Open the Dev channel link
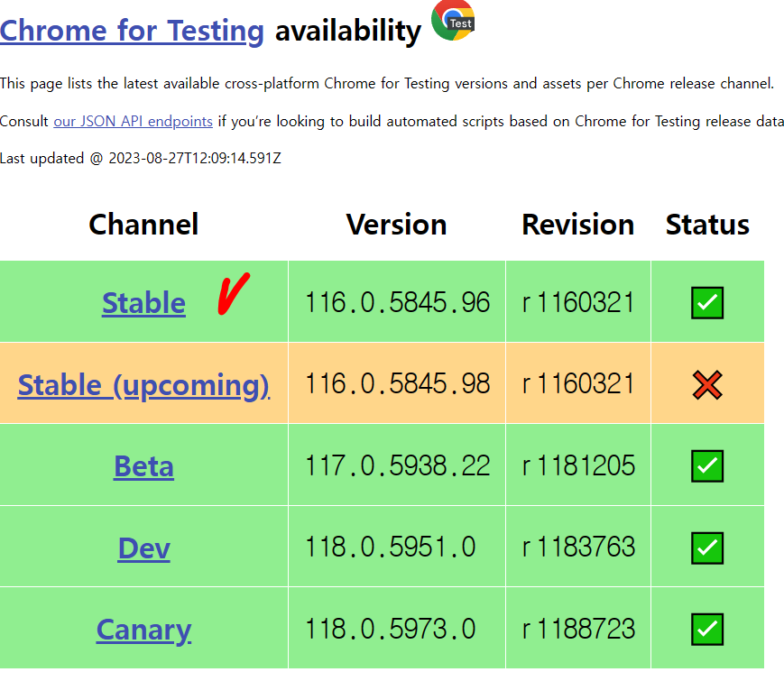The width and height of the screenshot is (784, 681). point(144,548)
